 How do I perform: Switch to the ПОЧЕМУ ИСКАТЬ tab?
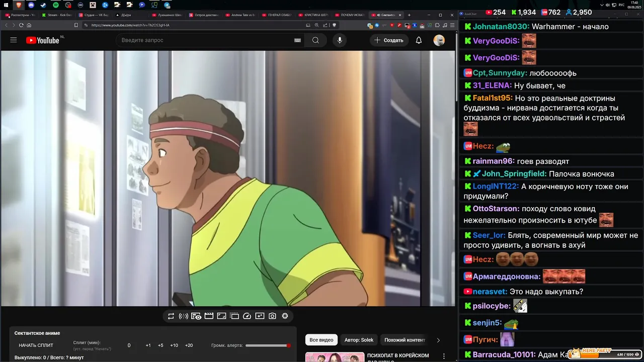pyautogui.click(x=350, y=15)
